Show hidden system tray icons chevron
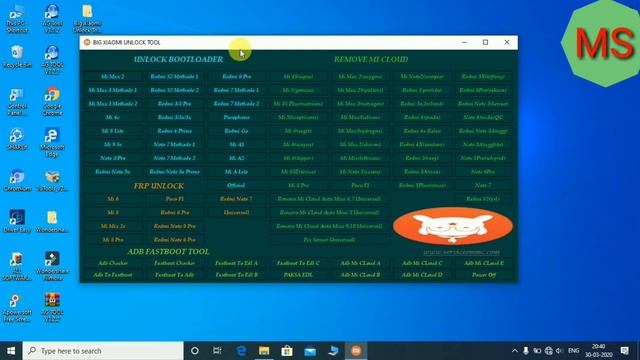This screenshot has height=360, width=640. coord(515,351)
